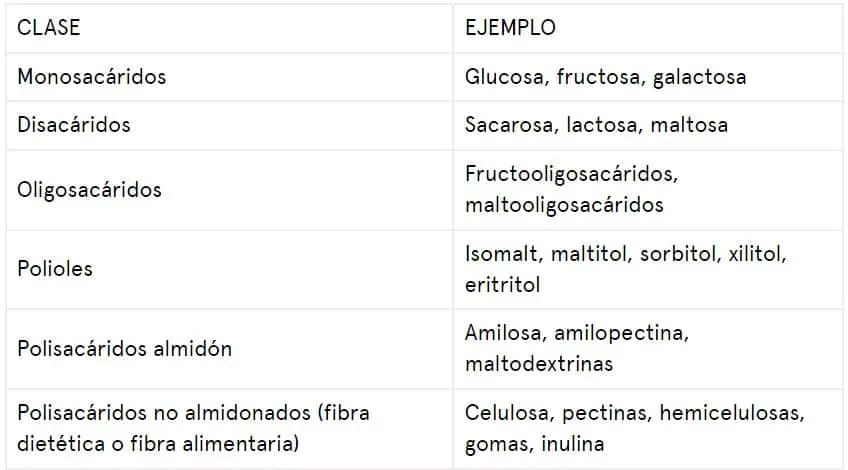Select the Glucosa, fructosa, galactosa cell

pos(648,77)
